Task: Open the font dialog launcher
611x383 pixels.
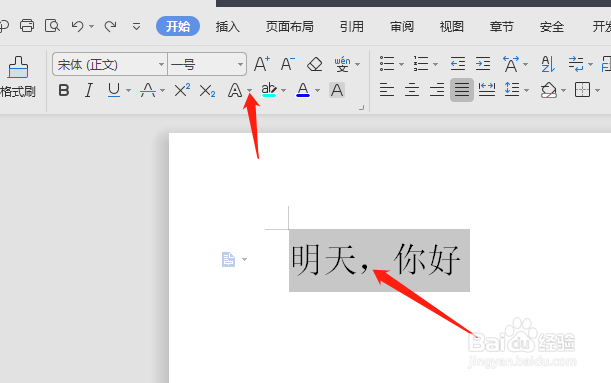Action: point(361,108)
